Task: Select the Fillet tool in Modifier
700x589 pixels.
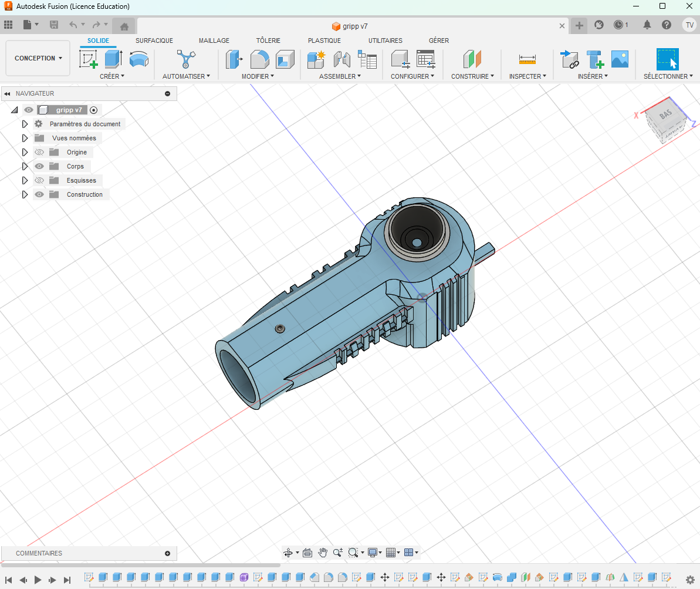Action: (259, 59)
